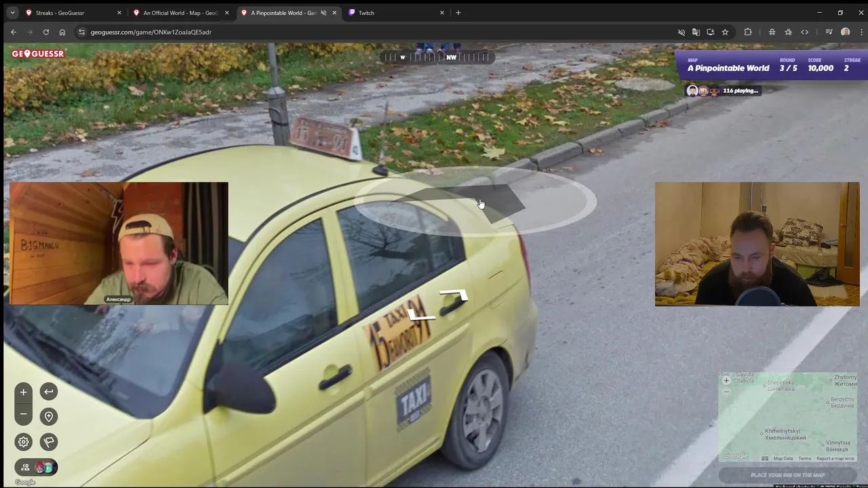The width and height of the screenshot is (868, 488).
Task: Zoom in on the guess minimap
Action: pyautogui.click(x=726, y=380)
